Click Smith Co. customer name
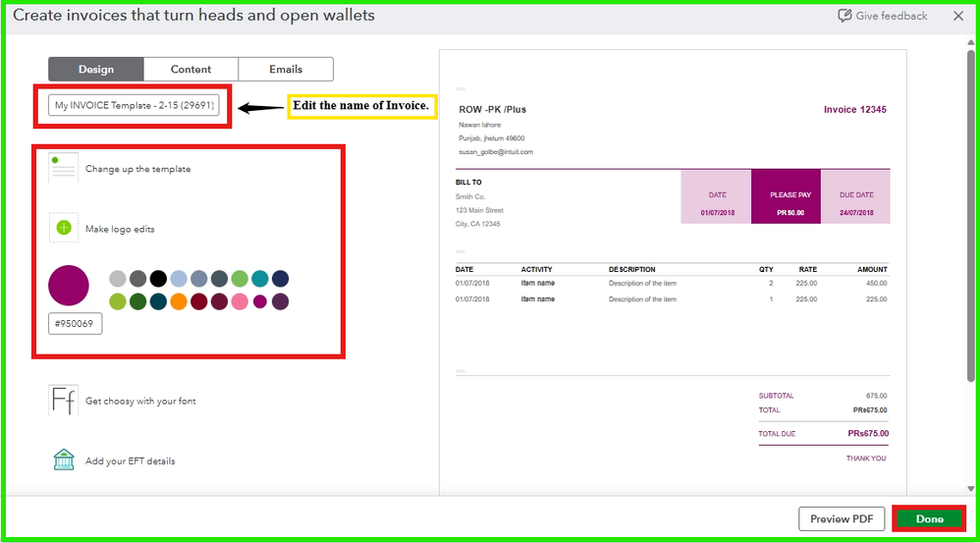Viewport: 980px width, 543px height. click(470, 196)
